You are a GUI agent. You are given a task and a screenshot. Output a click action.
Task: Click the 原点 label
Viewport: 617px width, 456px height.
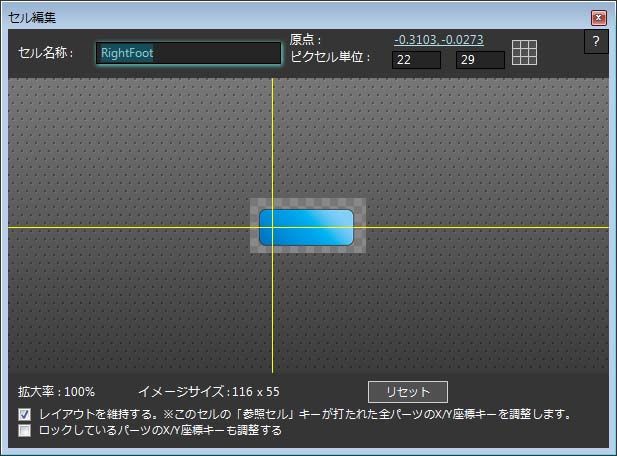point(306,40)
